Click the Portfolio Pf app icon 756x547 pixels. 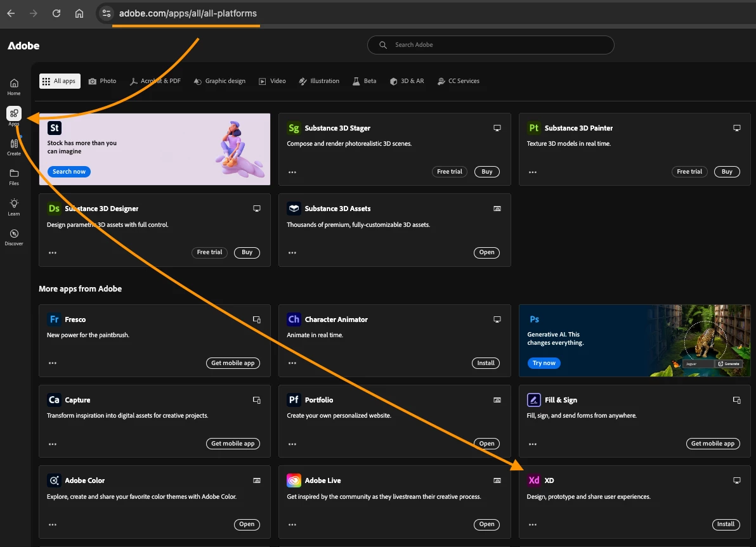[x=294, y=399]
